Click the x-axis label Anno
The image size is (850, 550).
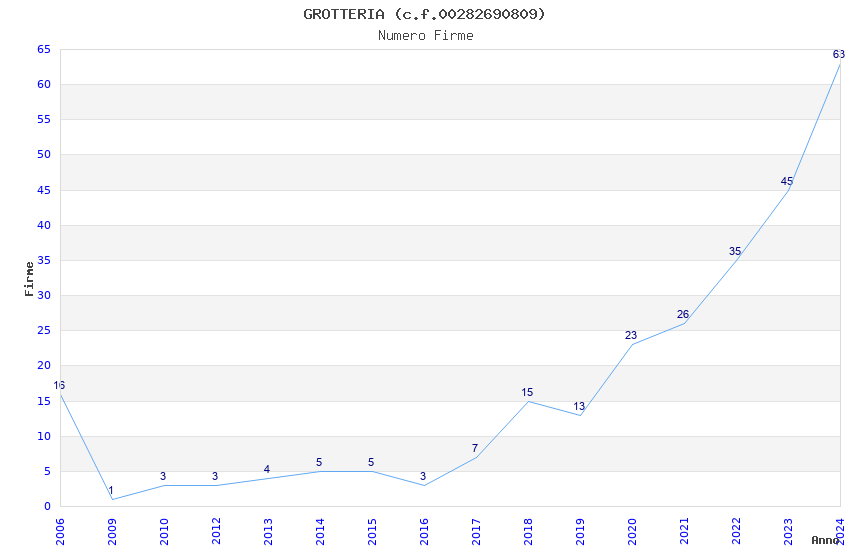tap(825, 540)
